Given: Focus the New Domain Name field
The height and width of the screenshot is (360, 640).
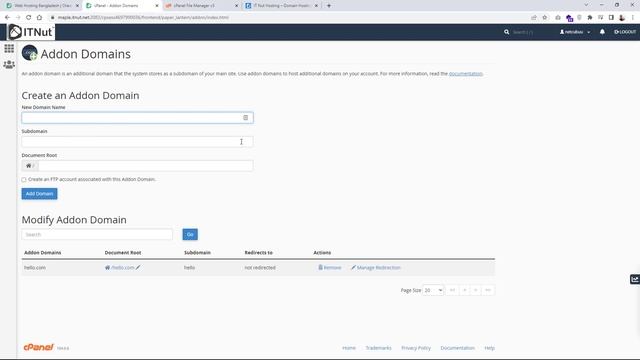Looking at the screenshot, I should pyautogui.click(x=137, y=118).
